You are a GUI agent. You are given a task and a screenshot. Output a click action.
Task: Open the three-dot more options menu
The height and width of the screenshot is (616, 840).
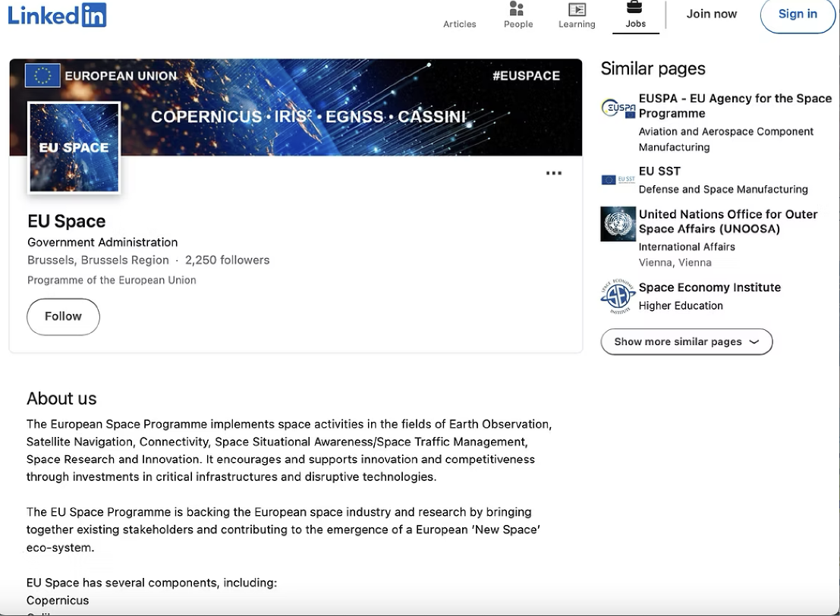tap(554, 173)
